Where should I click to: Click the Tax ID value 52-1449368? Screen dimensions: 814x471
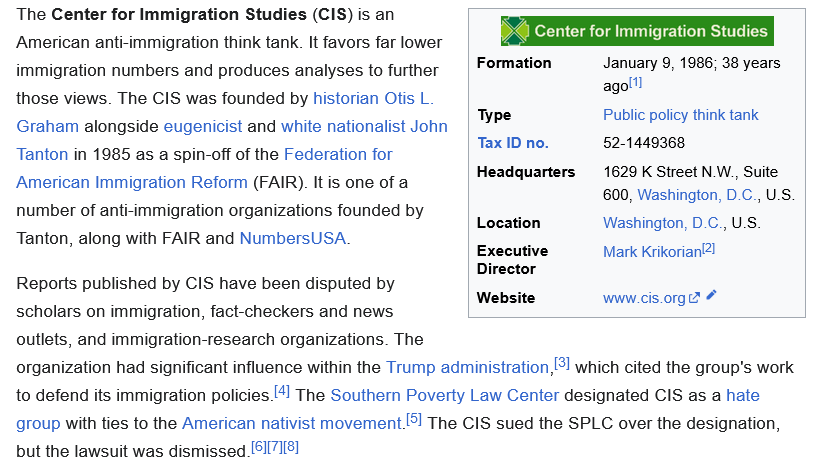[x=644, y=143]
